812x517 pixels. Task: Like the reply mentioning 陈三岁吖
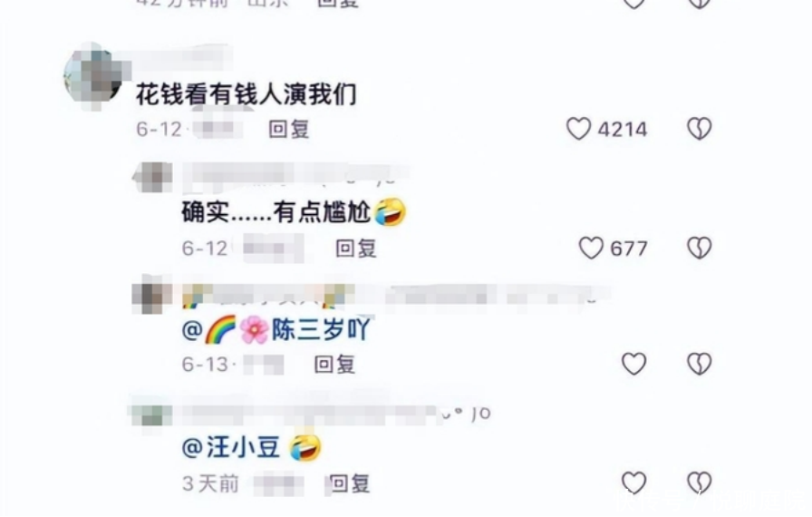(x=633, y=364)
